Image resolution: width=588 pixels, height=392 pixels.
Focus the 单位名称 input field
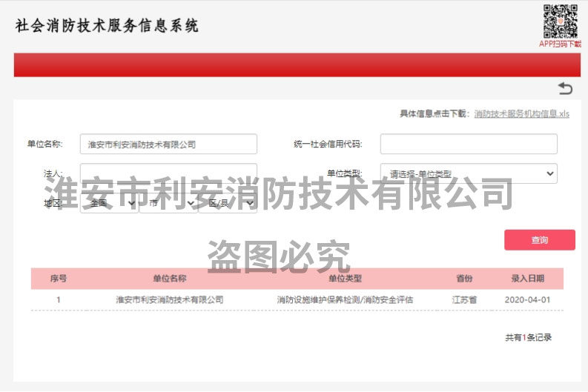tap(168, 144)
